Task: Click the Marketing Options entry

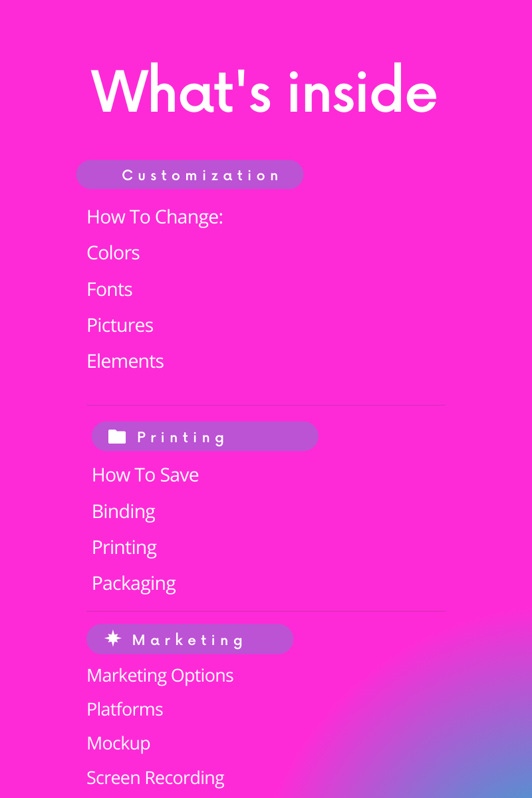Action: (x=160, y=675)
